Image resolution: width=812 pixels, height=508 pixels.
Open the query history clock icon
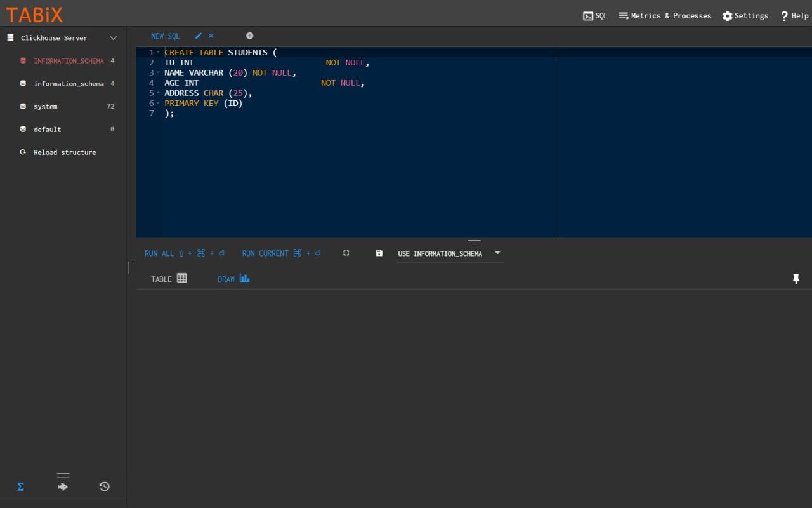104,486
